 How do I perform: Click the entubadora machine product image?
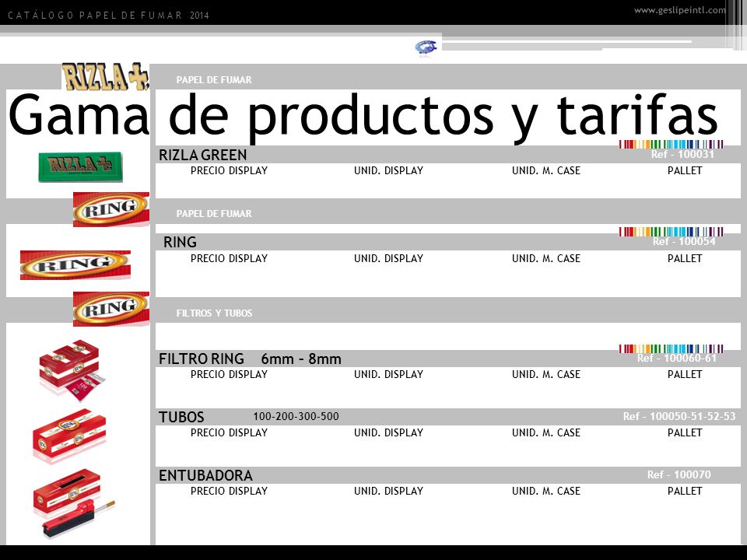74,506
